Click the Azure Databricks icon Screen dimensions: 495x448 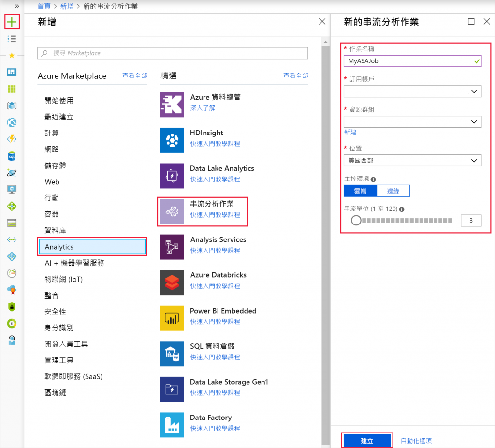point(172,283)
